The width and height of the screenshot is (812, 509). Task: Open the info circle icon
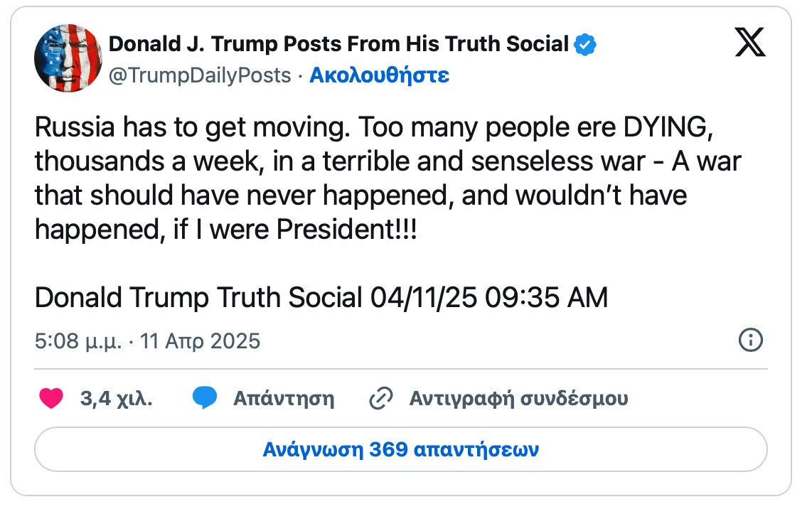tap(751, 341)
